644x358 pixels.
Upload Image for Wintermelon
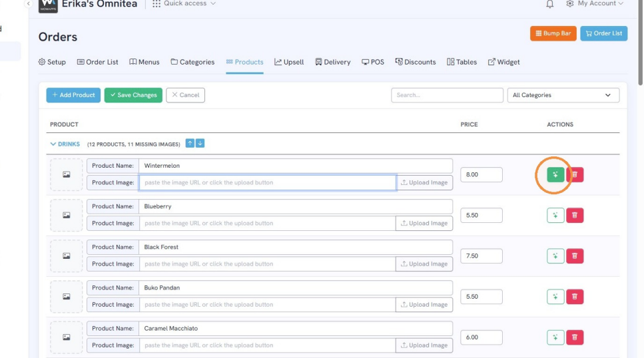coord(424,183)
